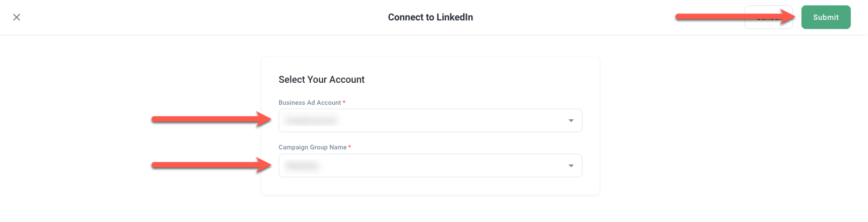Click the Business Ad Account field label

pos(310,103)
